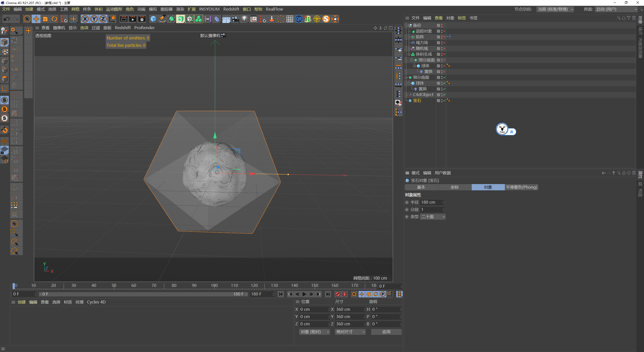
Task: Collapse the enabled 细分曲面 tree node
Action: (406, 77)
